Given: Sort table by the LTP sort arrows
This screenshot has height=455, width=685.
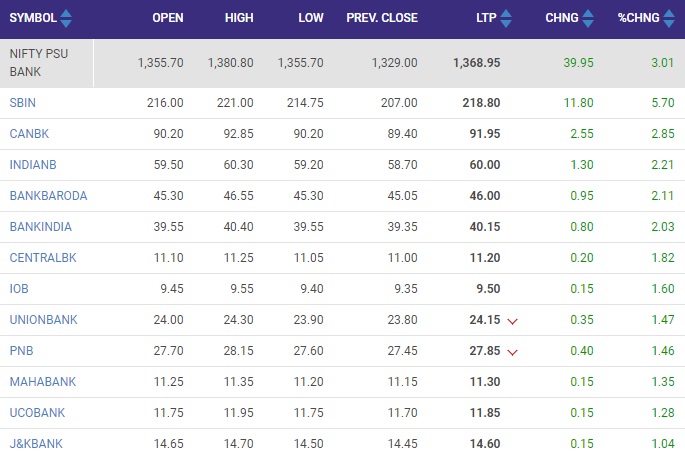Looking at the screenshot, I should (506, 18).
